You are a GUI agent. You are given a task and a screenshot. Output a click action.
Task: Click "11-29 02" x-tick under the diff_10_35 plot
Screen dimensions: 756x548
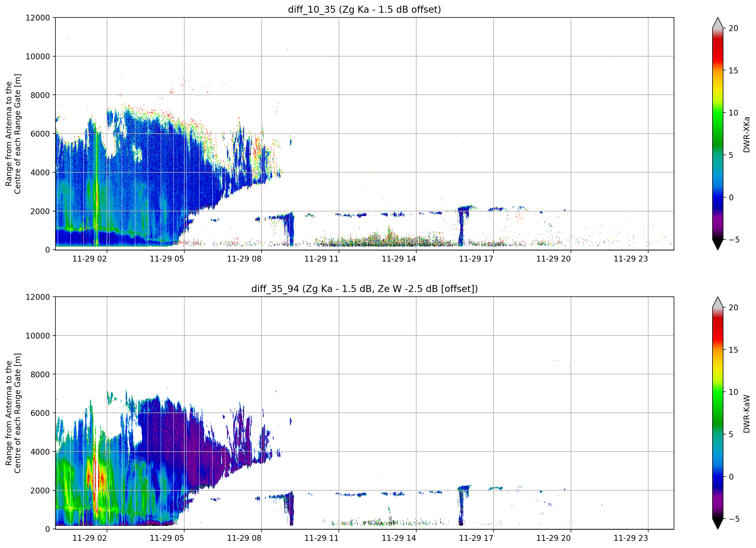point(90,259)
